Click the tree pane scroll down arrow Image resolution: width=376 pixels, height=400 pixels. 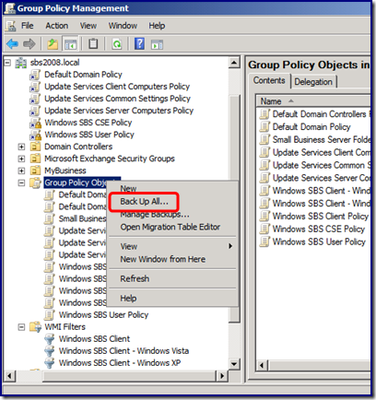pyautogui.click(x=234, y=364)
